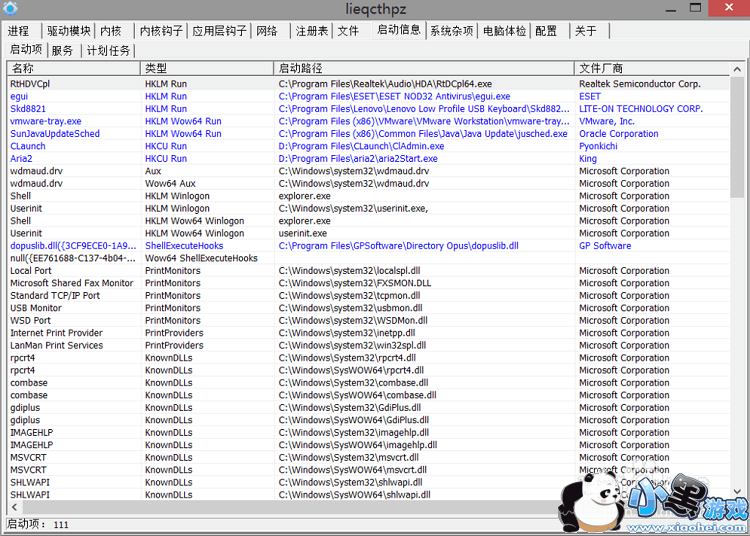Select the Microsoft Shared Fax Monitor row

(368, 283)
